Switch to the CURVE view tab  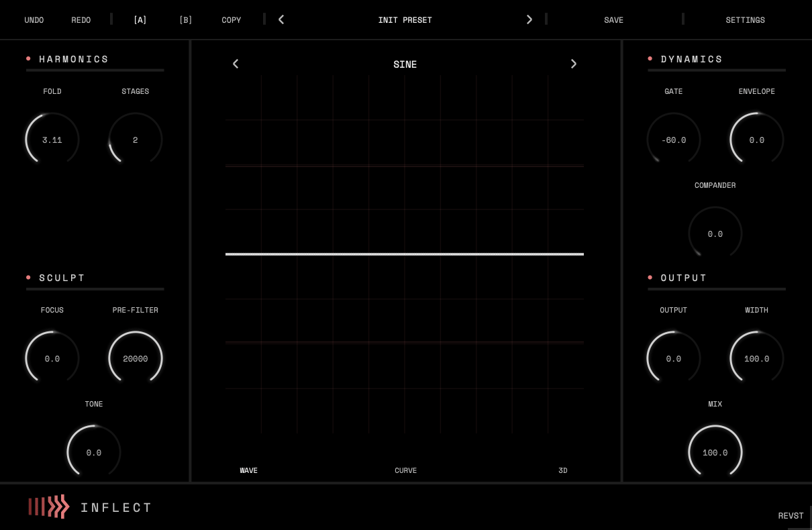[x=406, y=471]
